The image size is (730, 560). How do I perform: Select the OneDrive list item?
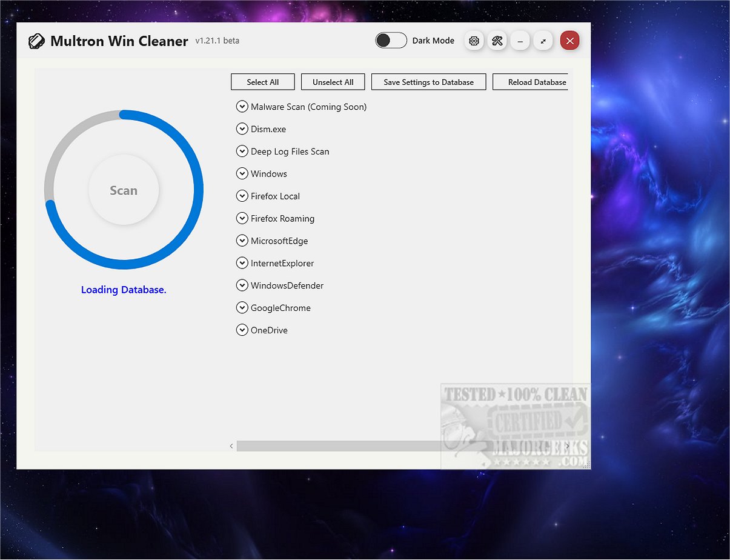pos(269,330)
